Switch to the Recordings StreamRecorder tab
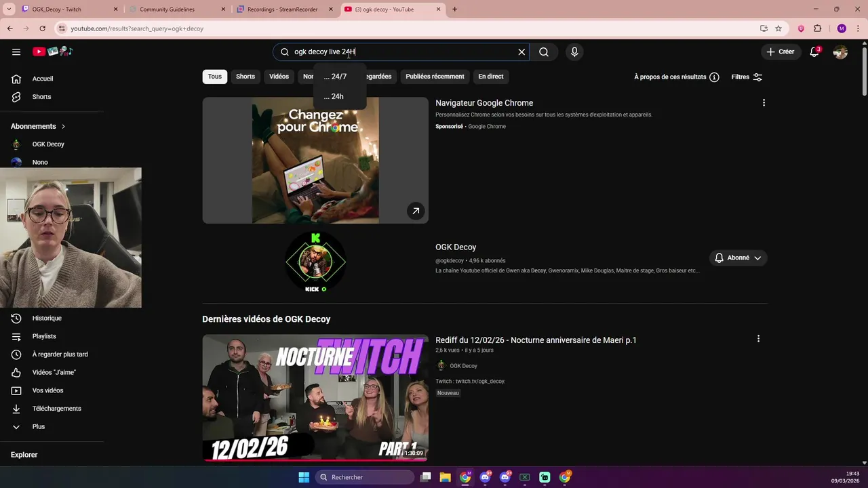Viewport: 868px width, 488px height. pyautogui.click(x=285, y=9)
